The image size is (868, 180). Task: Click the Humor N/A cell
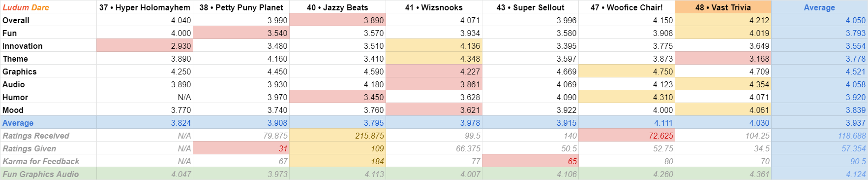[x=145, y=97]
